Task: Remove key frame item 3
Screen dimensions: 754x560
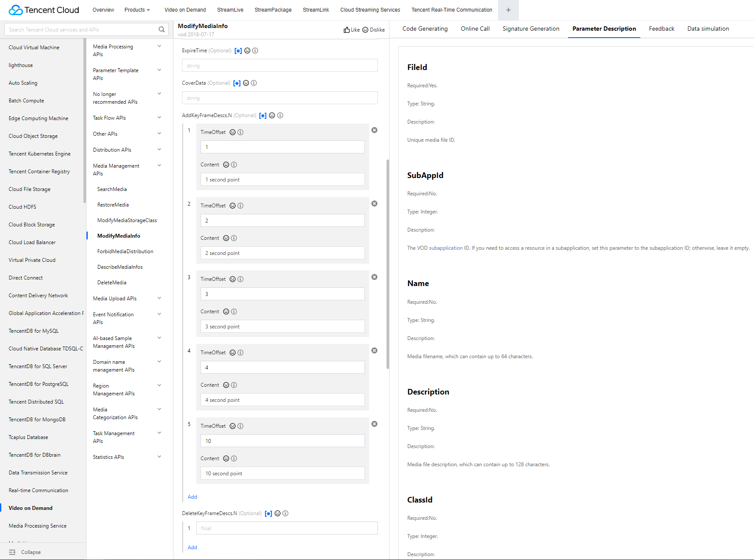Action: 374,277
